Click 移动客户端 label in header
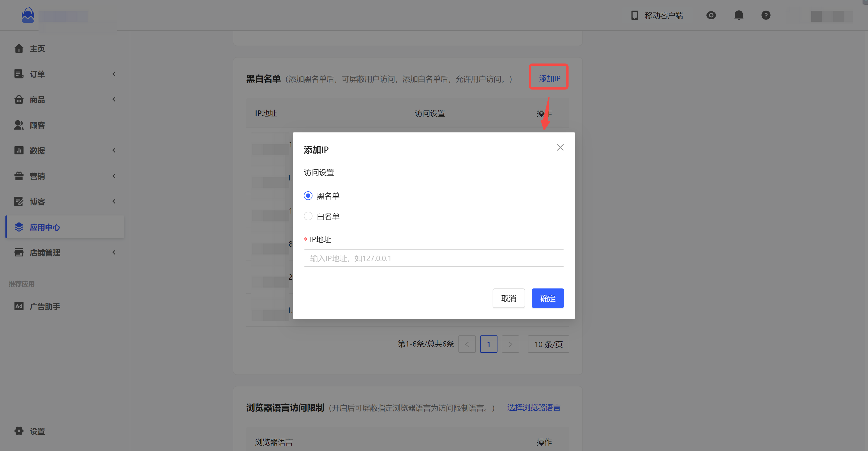This screenshot has height=451, width=868. click(x=664, y=15)
